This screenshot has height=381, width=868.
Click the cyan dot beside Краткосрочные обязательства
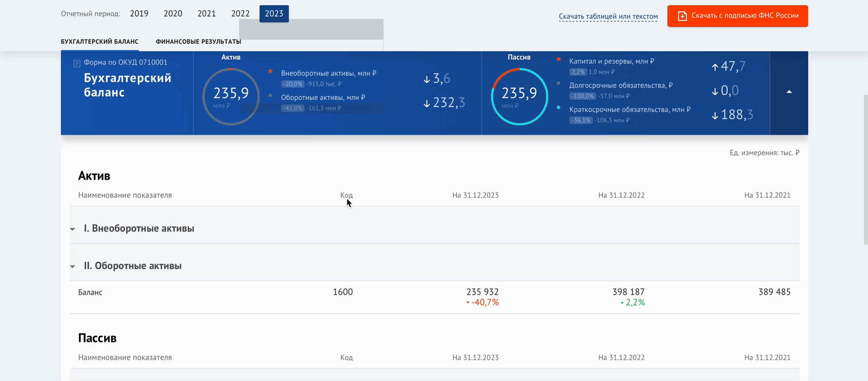[x=559, y=108]
